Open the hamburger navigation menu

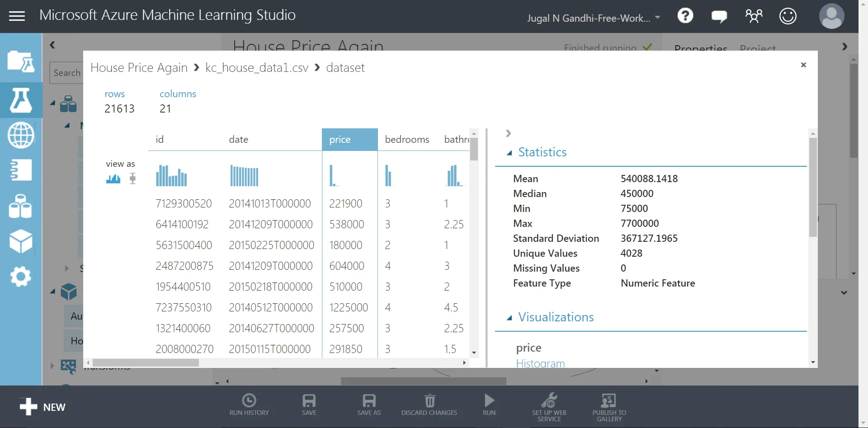(x=17, y=16)
